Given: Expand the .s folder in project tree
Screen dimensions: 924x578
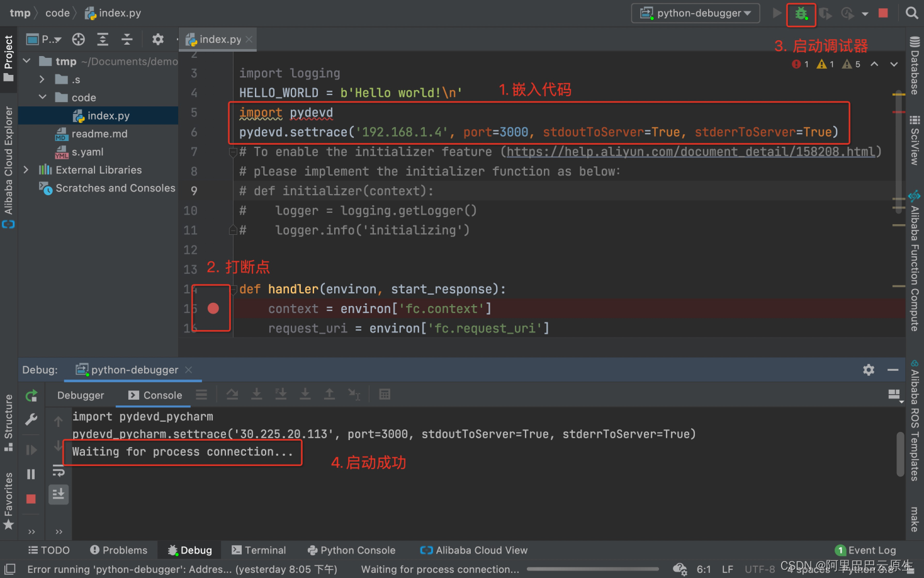Looking at the screenshot, I should (42, 79).
